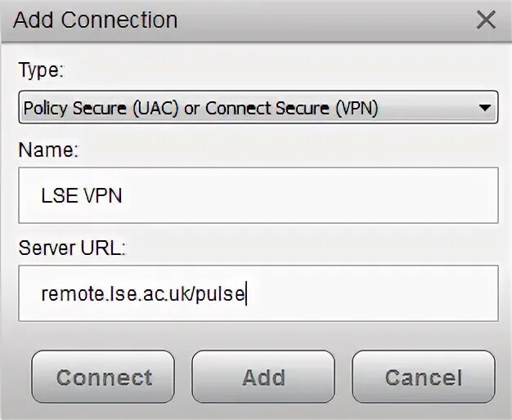Click the 'Server URL:' label

pos(72,248)
